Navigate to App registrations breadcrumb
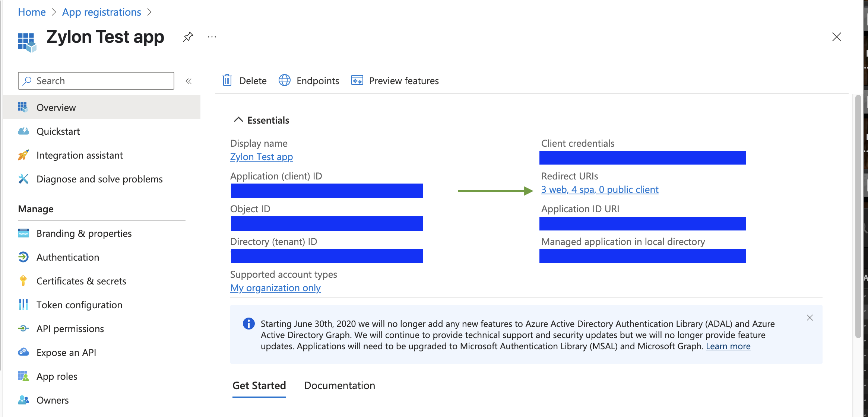 tap(101, 12)
